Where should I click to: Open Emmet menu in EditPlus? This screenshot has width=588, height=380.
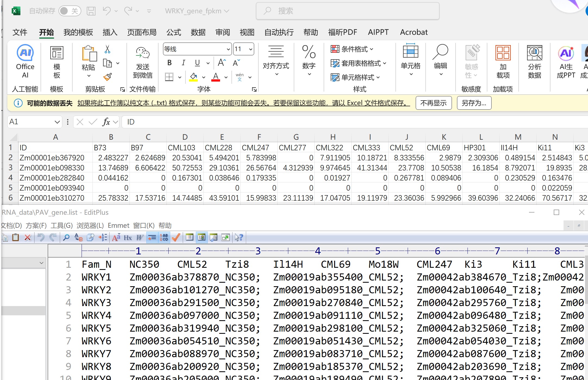119,226
